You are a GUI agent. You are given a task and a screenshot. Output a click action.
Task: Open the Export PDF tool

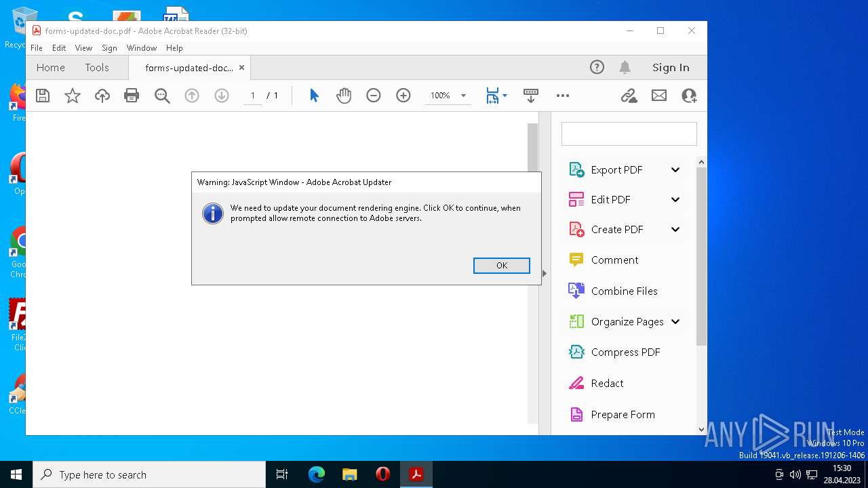pyautogui.click(x=616, y=169)
